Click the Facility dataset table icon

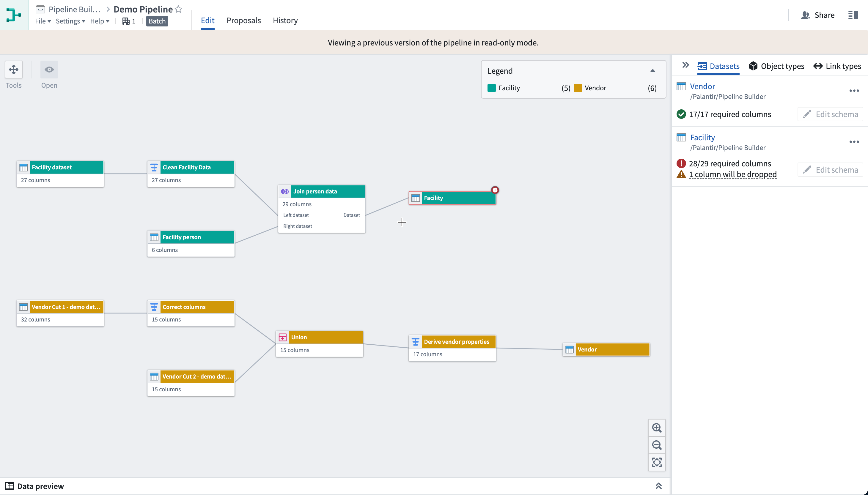[23, 168]
